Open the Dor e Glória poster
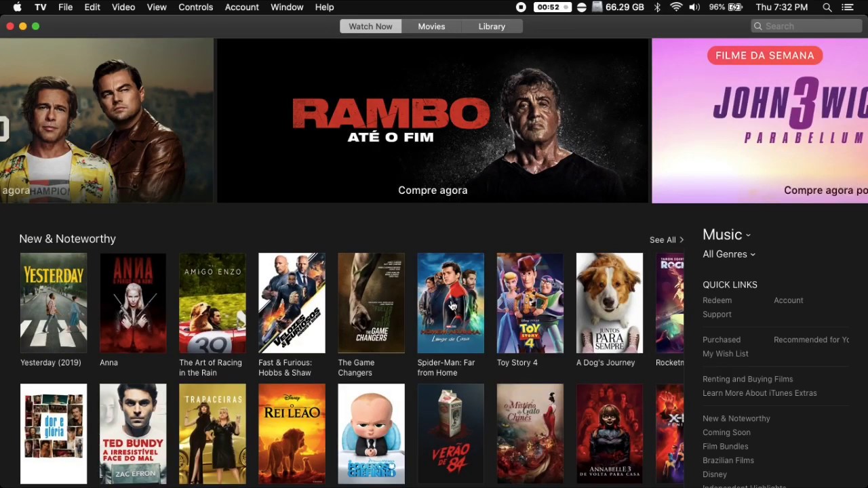Image resolution: width=868 pixels, height=488 pixels. point(54,434)
